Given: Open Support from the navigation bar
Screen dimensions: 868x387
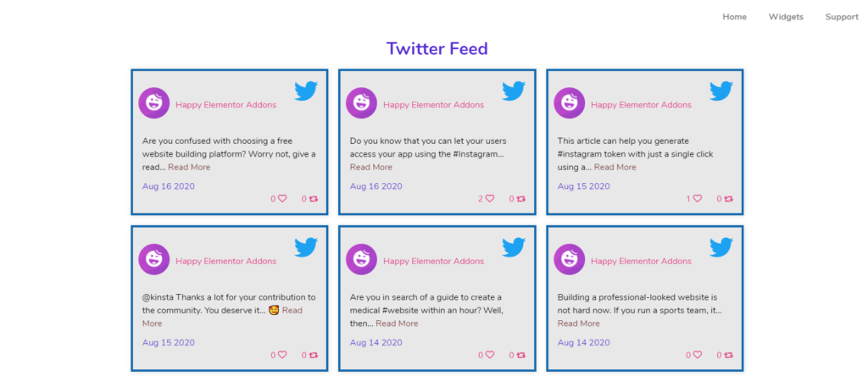Looking at the screenshot, I should [842, 17].
